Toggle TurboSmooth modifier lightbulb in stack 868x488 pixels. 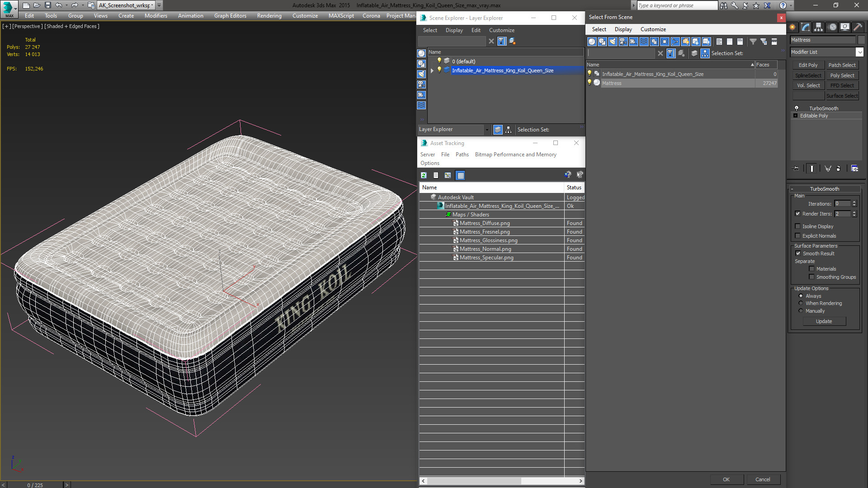click(x=797, y=108)
